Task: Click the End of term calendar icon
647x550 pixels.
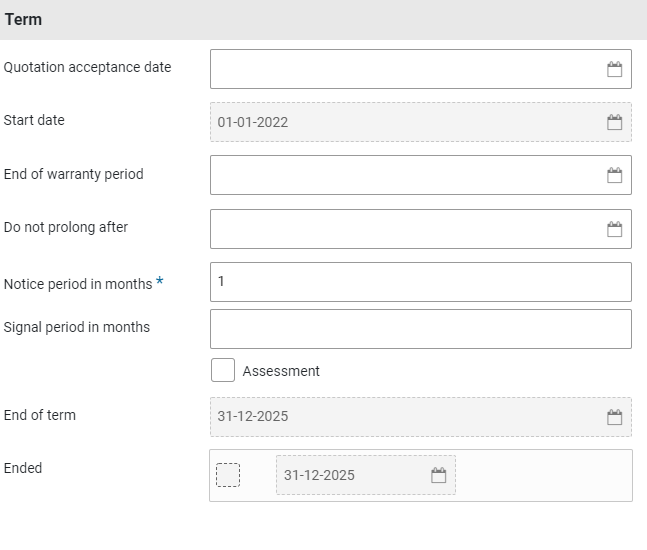Action: click(614, 417)
